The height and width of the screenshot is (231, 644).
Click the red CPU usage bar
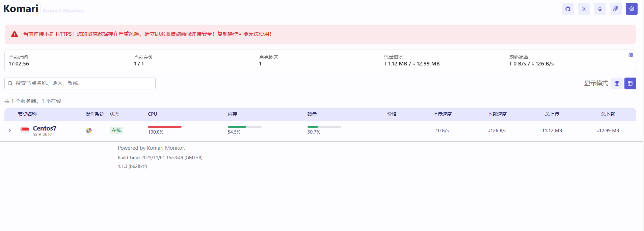pos(165,127)
